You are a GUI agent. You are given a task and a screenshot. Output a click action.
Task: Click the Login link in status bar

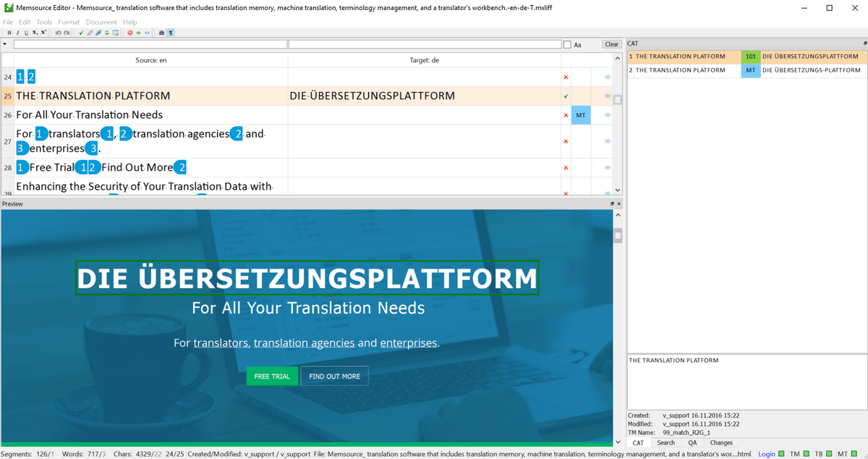766,454
